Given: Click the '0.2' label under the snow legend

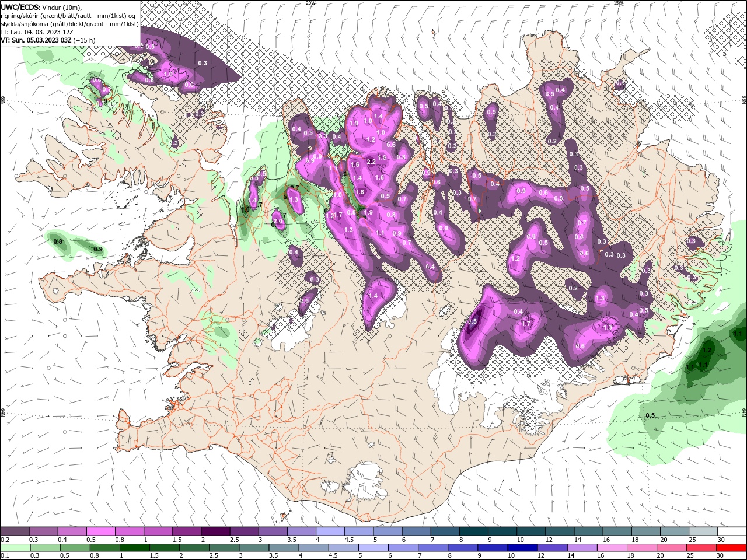Looking at the screenshot, I should coord(5,540).
